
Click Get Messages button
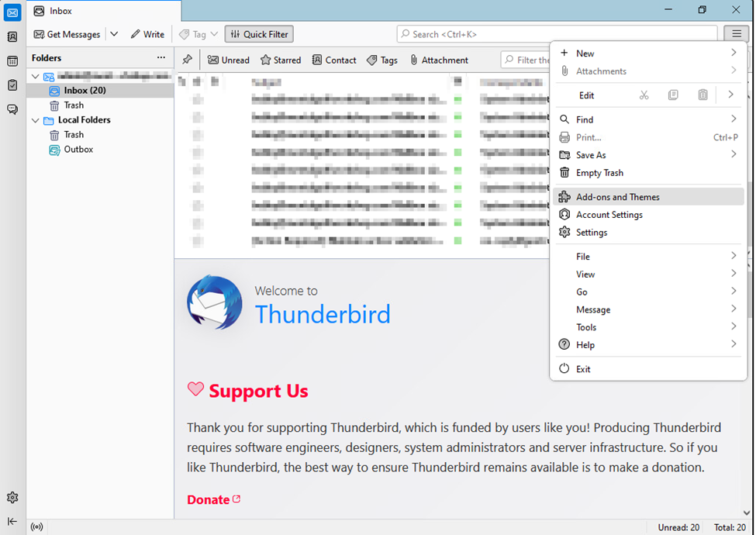[67, 34]
